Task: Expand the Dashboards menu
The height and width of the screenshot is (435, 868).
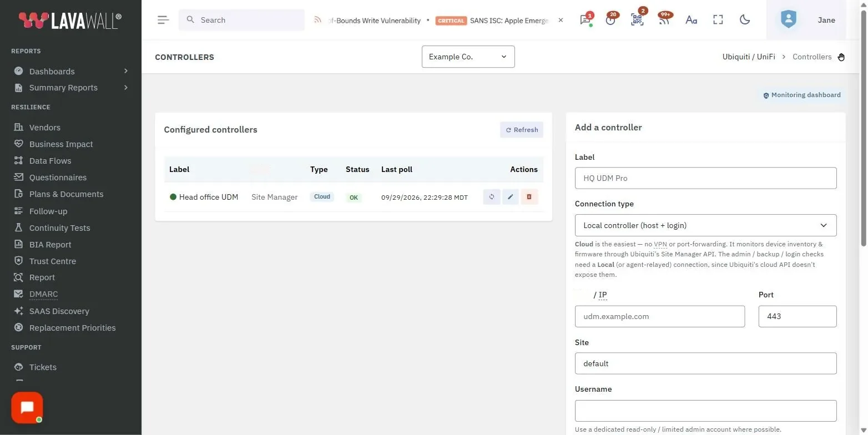Action: tap(71, 71)
